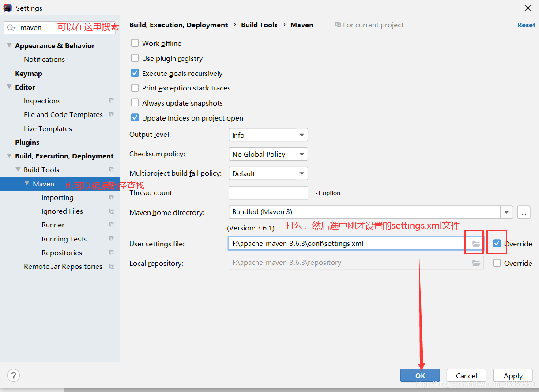Open the Output level dropdown
539x392 pixels.
(x=268, y=135)
